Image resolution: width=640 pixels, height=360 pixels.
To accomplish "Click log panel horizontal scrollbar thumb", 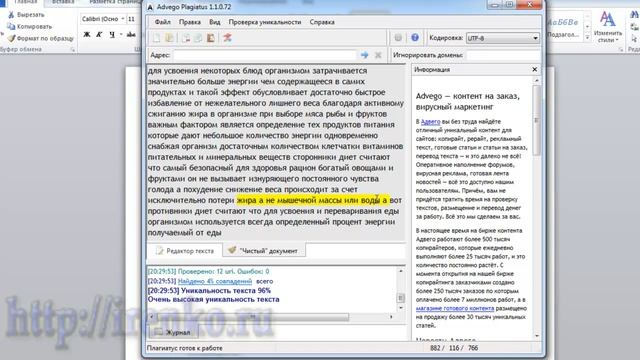I will pyautogui.click(x=253, y=317).
